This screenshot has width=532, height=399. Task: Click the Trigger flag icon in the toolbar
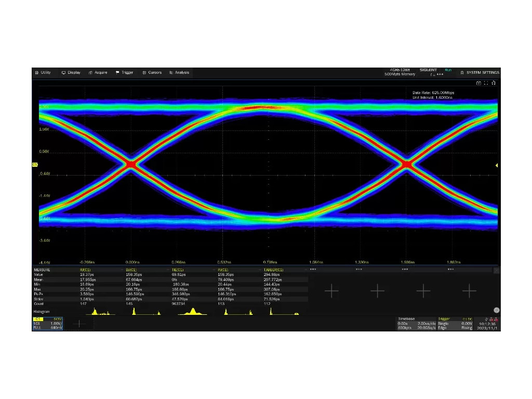click(x=117, y=72)
